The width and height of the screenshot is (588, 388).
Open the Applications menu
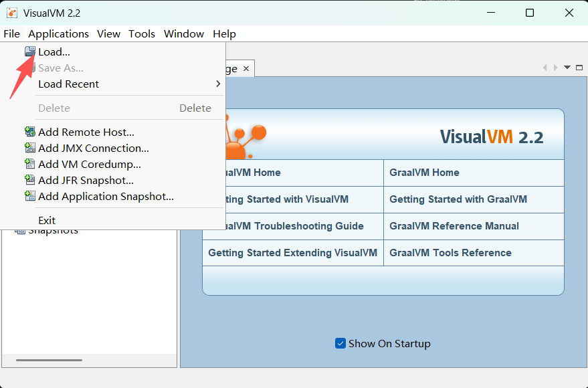point(58,33)
